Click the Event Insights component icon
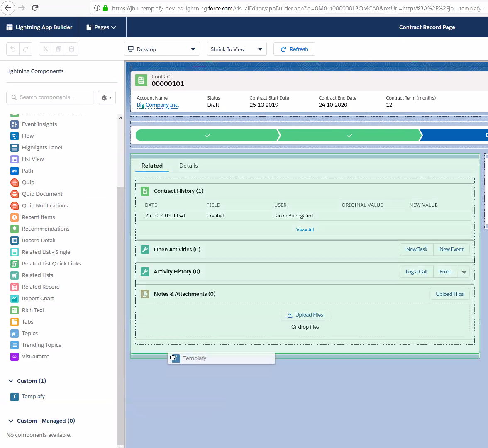 (x=14, y=124)
